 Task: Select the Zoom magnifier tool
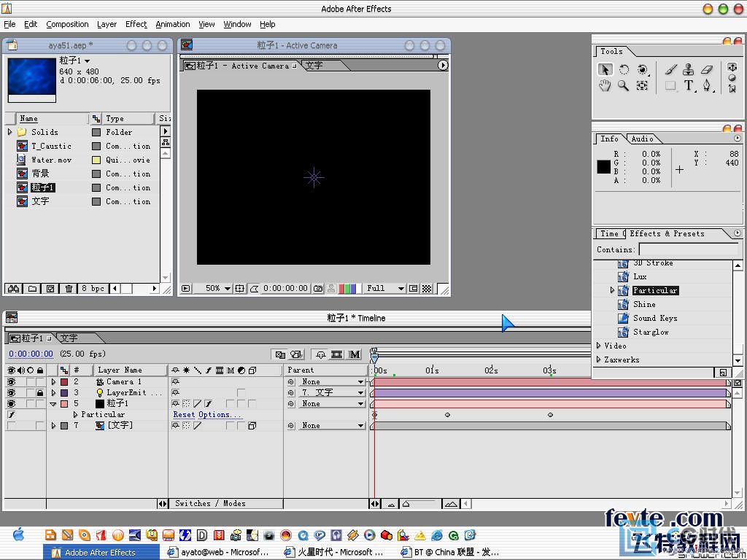click(623, 86)
